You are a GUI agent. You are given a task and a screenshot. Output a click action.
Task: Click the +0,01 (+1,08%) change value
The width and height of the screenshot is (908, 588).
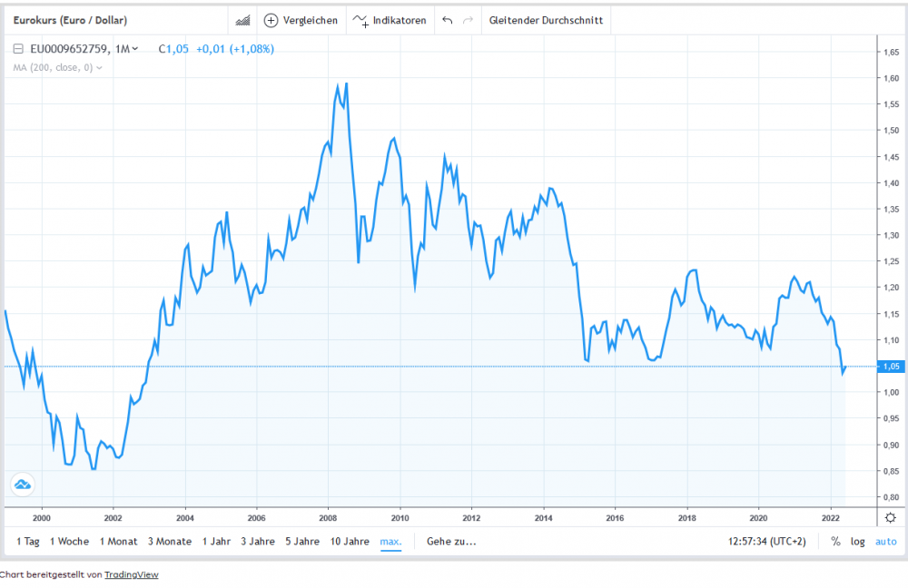pyautogui.click(x=235, y=49)
